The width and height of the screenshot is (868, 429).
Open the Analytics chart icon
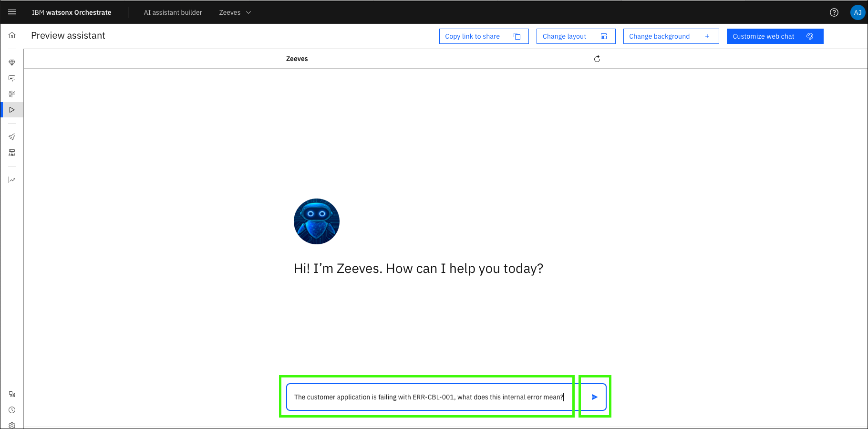[12, 180]
